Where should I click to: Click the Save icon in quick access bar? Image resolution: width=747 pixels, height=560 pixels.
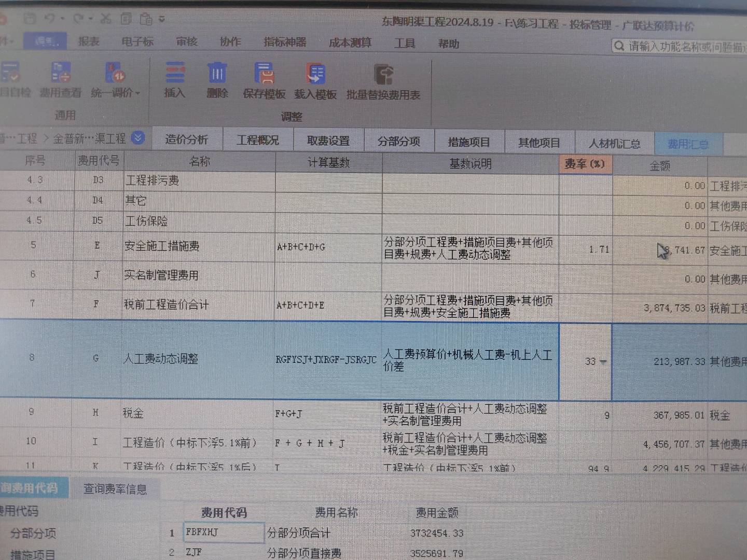click(30, 19)
